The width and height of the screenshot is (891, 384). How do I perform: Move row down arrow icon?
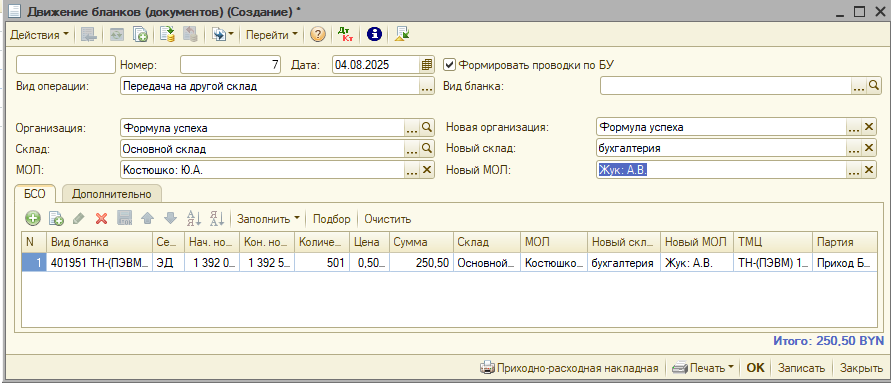[x=170, y=218]
